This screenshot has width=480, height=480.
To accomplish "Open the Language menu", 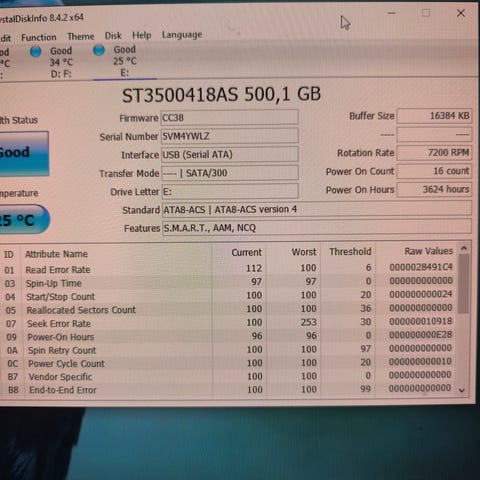I will tap(182, 35).
